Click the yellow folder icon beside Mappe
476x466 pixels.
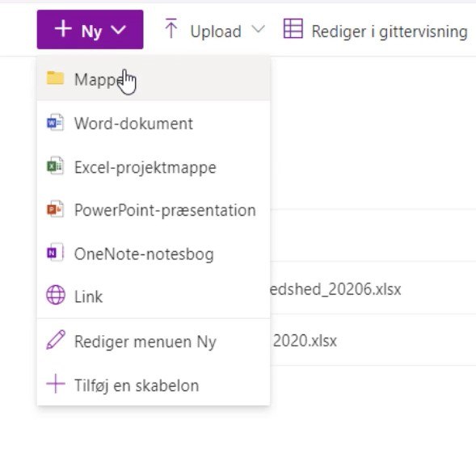55,78
